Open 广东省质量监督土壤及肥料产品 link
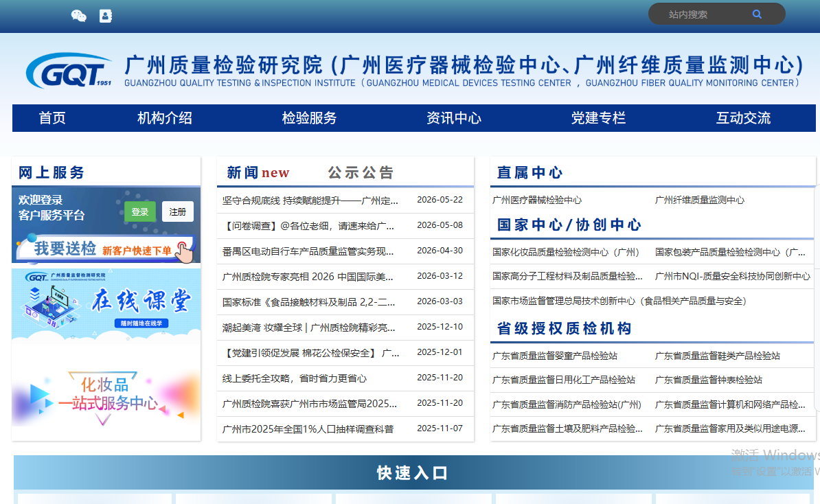 567,428
